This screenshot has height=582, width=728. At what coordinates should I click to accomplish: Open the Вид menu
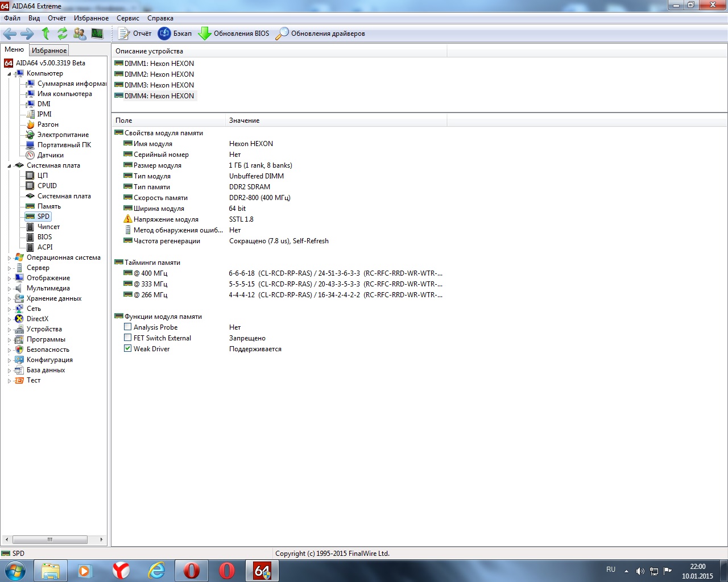click(34, 18)
